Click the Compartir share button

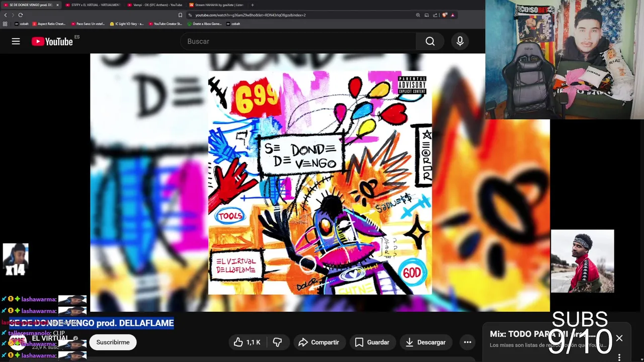coord(319,342)
